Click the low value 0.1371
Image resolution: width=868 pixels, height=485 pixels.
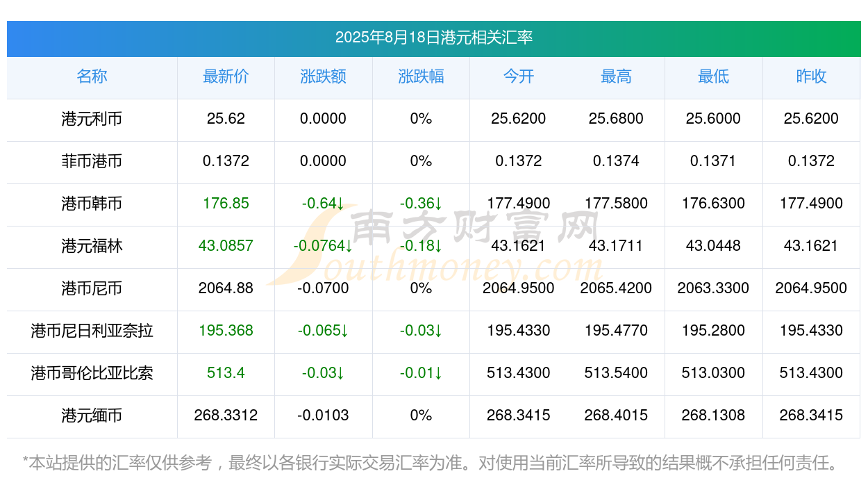713,161
